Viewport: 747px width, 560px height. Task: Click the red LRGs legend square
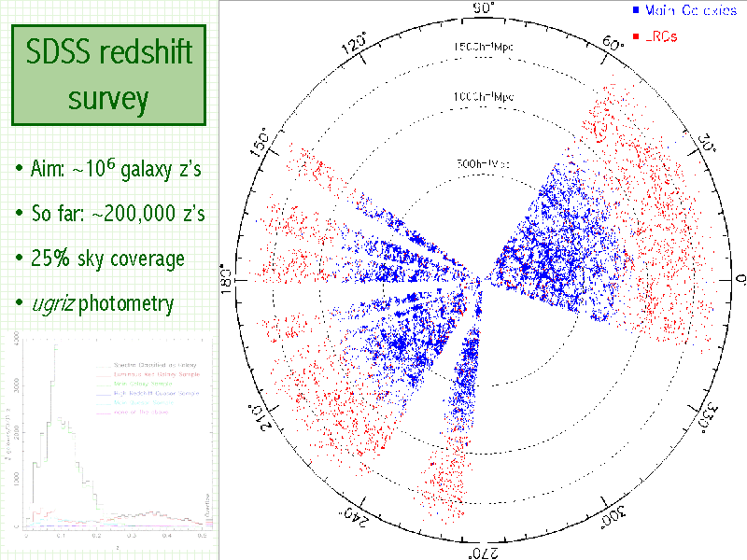[x=636, y=36]
